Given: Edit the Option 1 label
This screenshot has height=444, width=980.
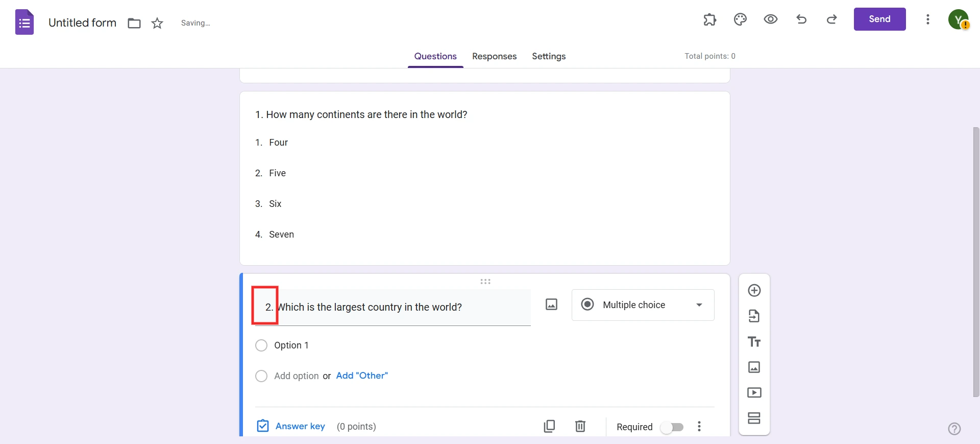Looking at the screenshot, I should [291, 345].
